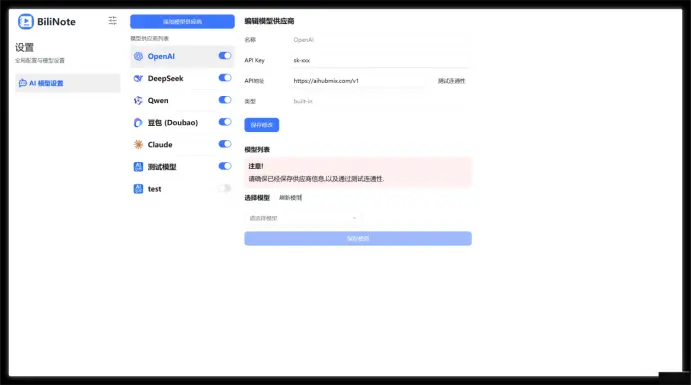Image resolution: width=691 pixels, height=385 pixels.
Task: Click the 测试模型 provider icon
Action: tap(138, 167)
